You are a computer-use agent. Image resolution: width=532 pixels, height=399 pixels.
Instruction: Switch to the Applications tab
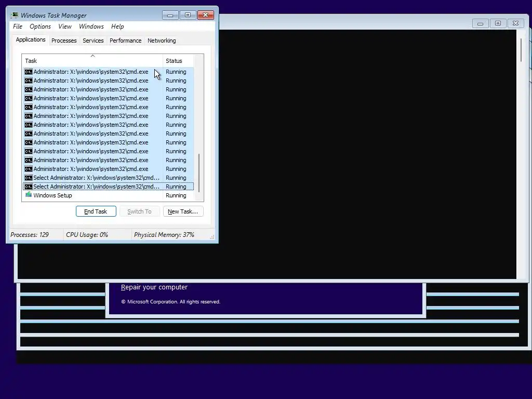click(31, 39)
